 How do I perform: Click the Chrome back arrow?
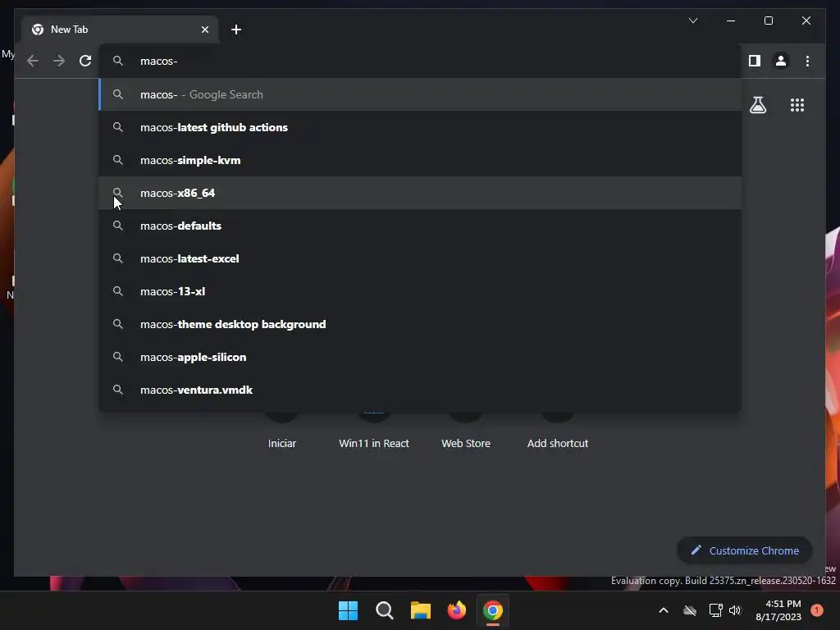click(x=33, y=61)
